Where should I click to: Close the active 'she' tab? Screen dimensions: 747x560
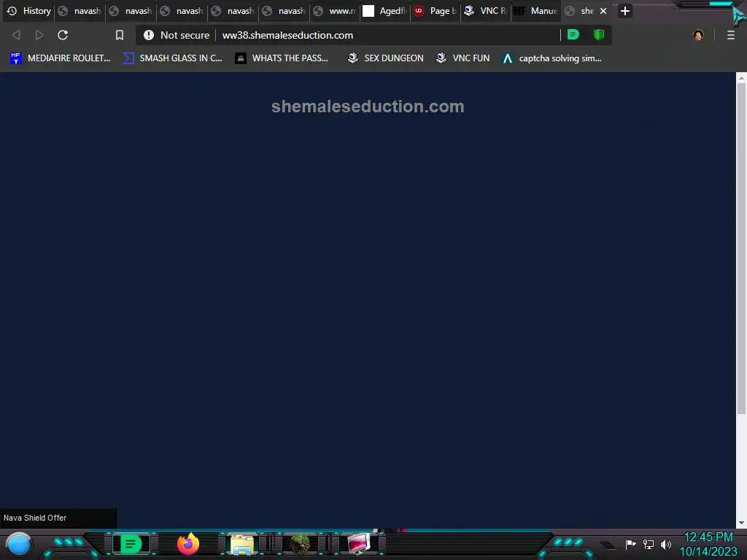[603, 11]
